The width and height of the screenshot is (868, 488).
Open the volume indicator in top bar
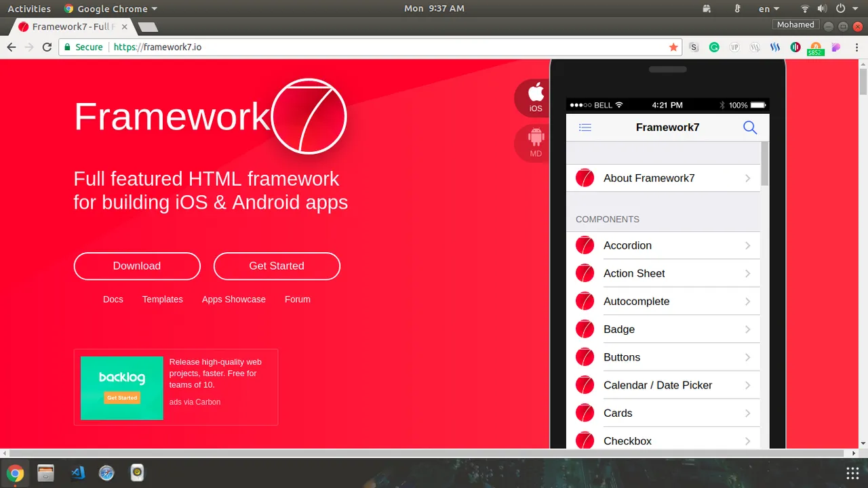point(822,9)
